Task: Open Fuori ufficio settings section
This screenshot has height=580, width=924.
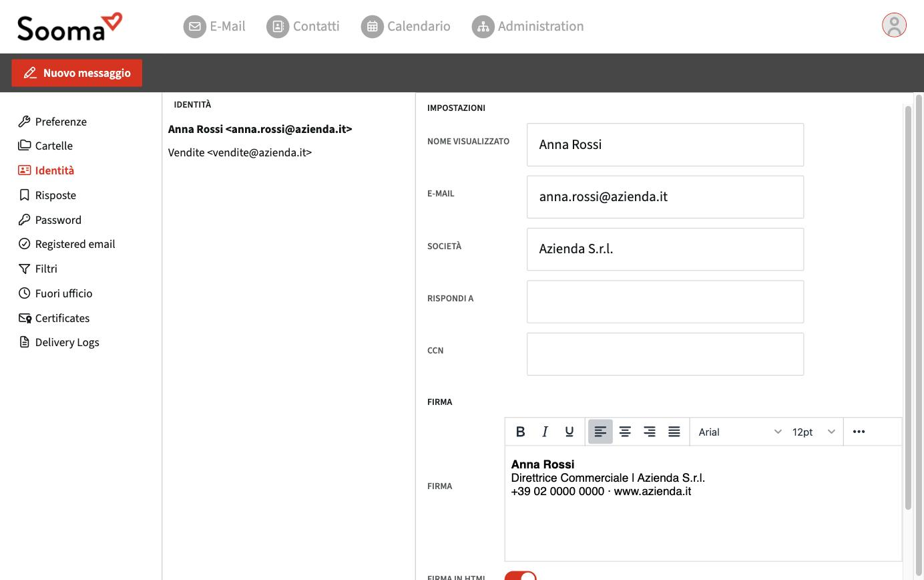Action: (55, 293)
